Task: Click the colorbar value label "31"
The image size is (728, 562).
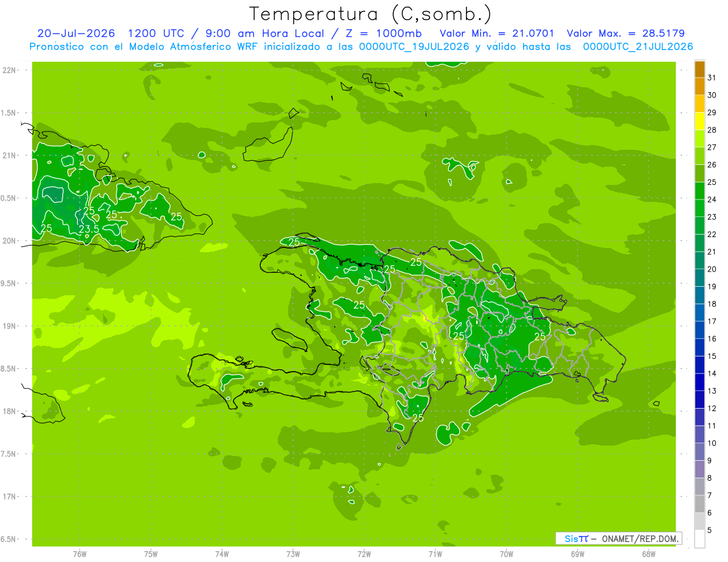Action: tap(712, 78)
